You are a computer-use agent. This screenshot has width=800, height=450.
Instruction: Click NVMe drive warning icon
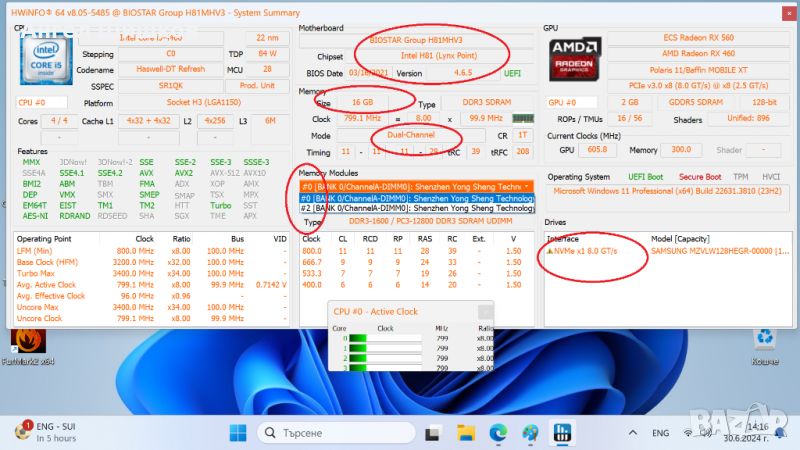[550, 251]
